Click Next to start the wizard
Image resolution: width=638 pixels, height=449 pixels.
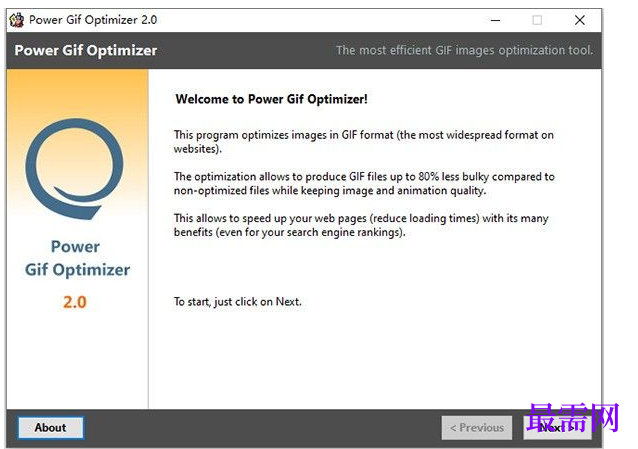(x=557, y=427)
